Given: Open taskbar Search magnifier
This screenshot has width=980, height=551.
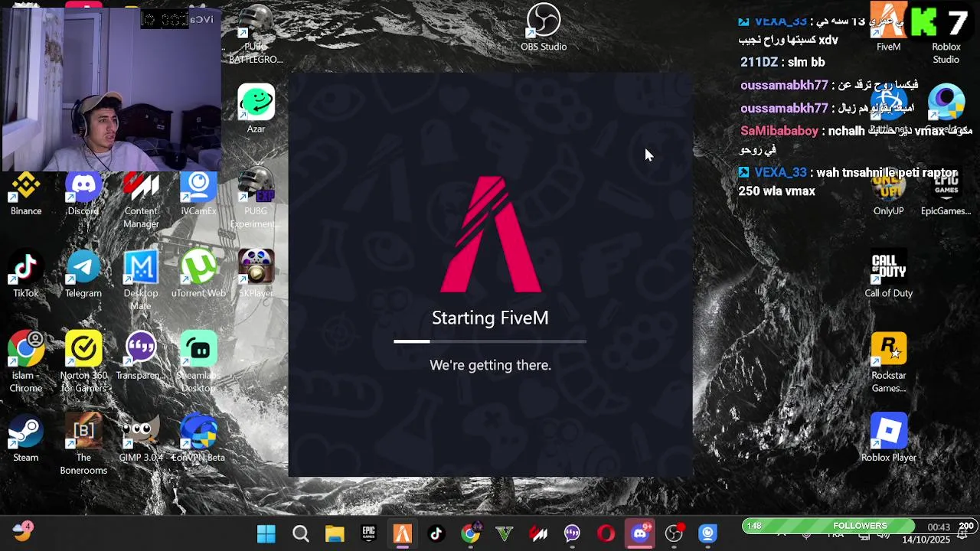Looking at the screenshot, I should (301, 533).
